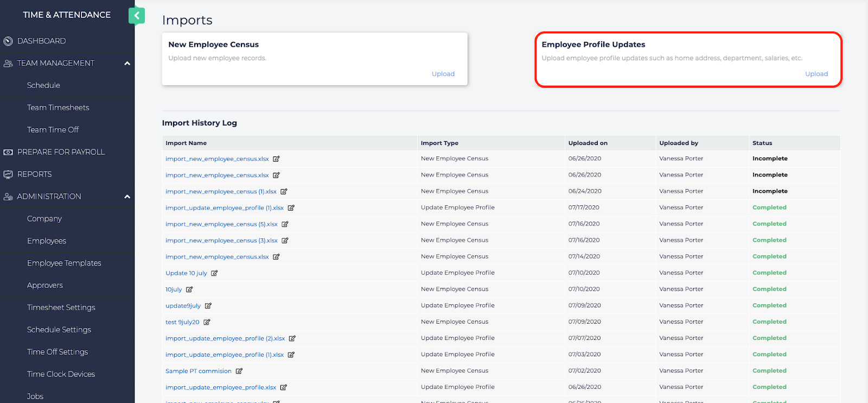Open import_new_employee_census (5).xlsx file link
The width and height of the screenshot is (868, 403).
coord(221,224)
